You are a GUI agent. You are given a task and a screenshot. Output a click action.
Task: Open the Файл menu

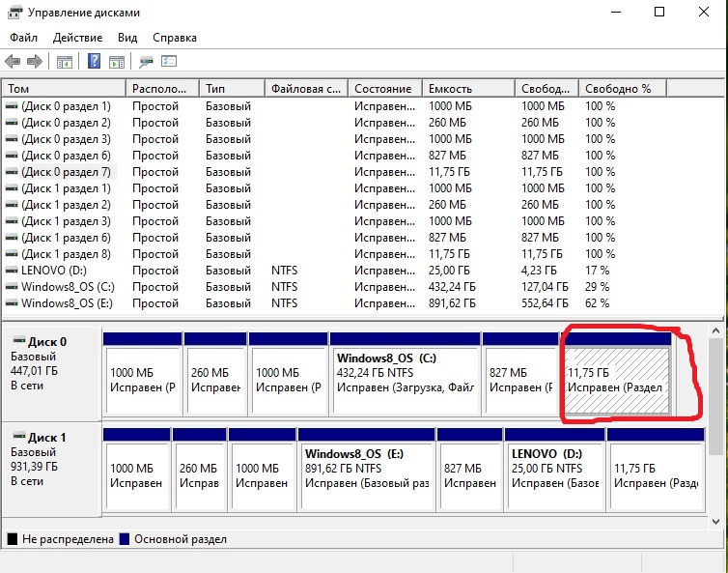pyautogui.click(x=24, y=38)
